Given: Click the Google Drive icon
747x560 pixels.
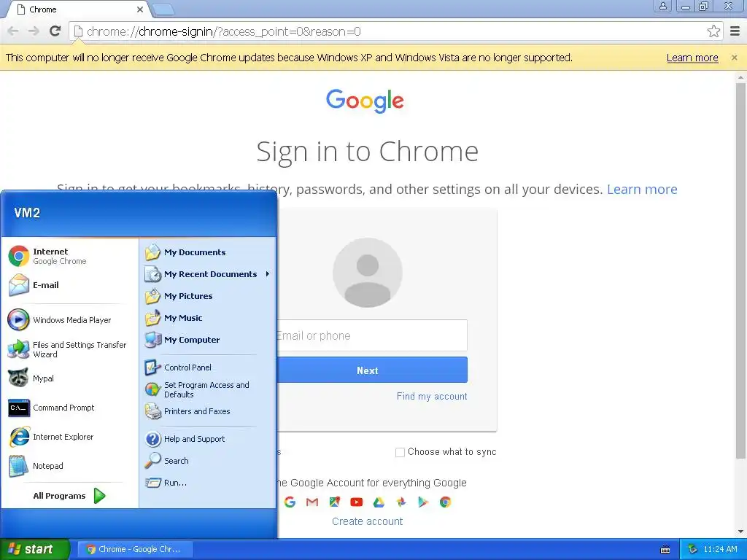Looking at the screenshot, I should click(379, 502).
